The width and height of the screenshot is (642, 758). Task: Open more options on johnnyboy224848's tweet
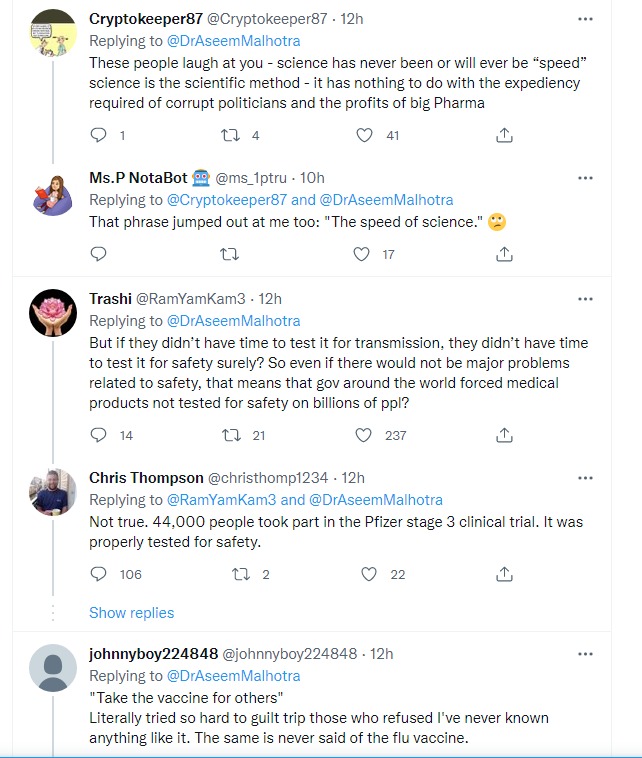585,654
